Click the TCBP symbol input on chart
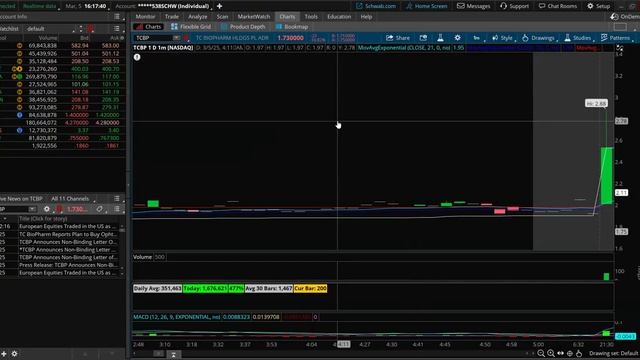Viewport: 640px width, 360px height. point(153,38)
